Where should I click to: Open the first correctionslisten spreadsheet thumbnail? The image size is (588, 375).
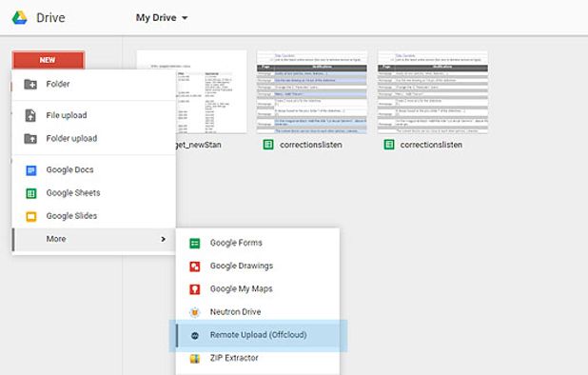coord(312,92)
